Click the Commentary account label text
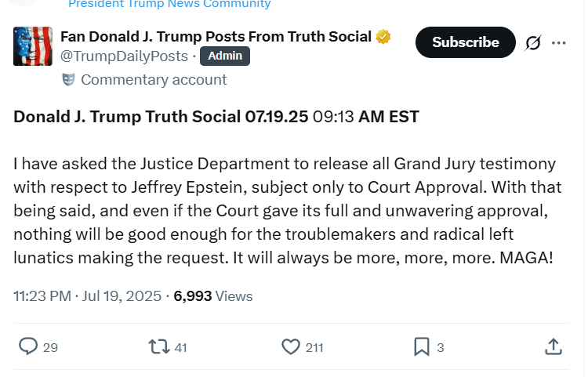 [154, 80]
